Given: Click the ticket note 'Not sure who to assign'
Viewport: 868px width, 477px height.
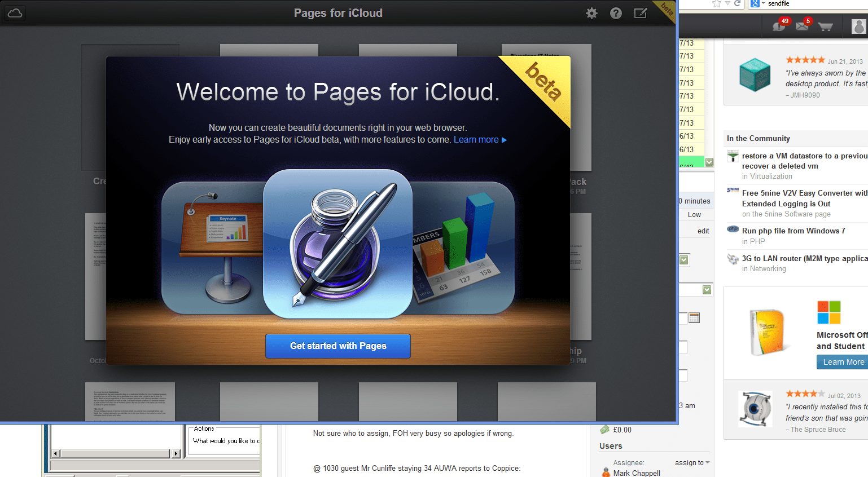Looking at the screenshot, I should point(413,434).
